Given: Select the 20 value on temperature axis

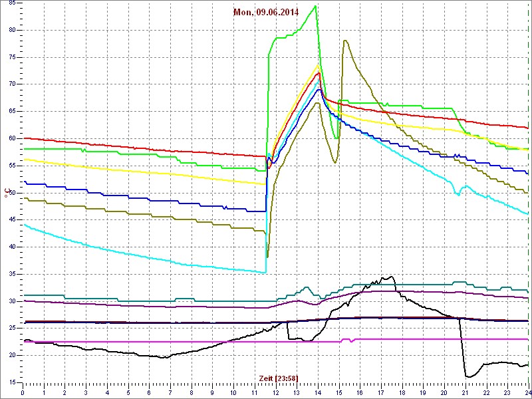Looking at the screenshot, I should (x=11, y=356).
